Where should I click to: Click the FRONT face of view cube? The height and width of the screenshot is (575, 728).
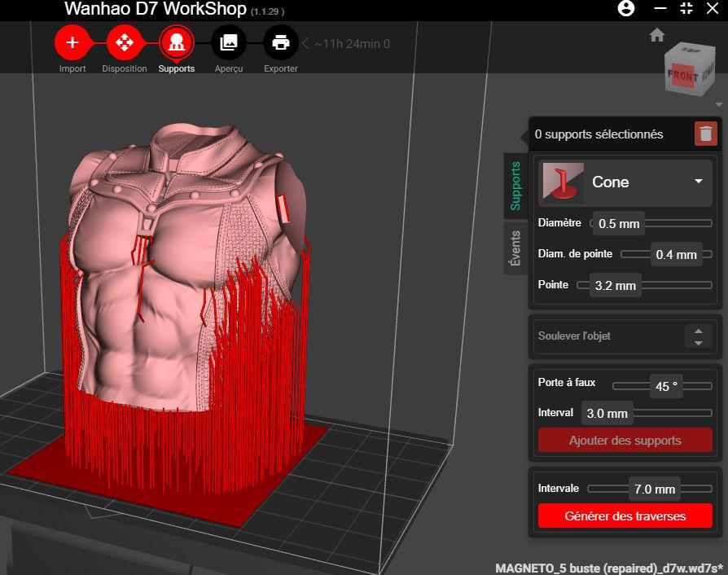point(682,75)
